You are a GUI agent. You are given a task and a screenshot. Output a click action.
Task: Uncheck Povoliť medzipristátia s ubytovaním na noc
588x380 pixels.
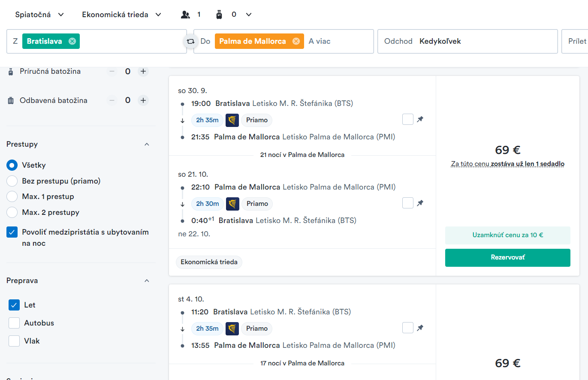12,232
